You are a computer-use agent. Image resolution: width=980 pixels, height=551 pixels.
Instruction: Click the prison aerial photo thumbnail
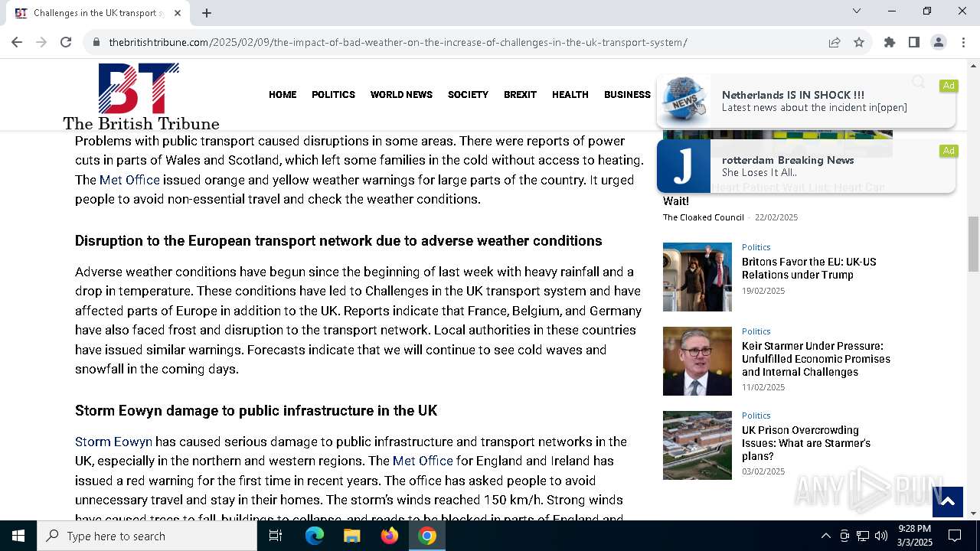tap(697, 445)
